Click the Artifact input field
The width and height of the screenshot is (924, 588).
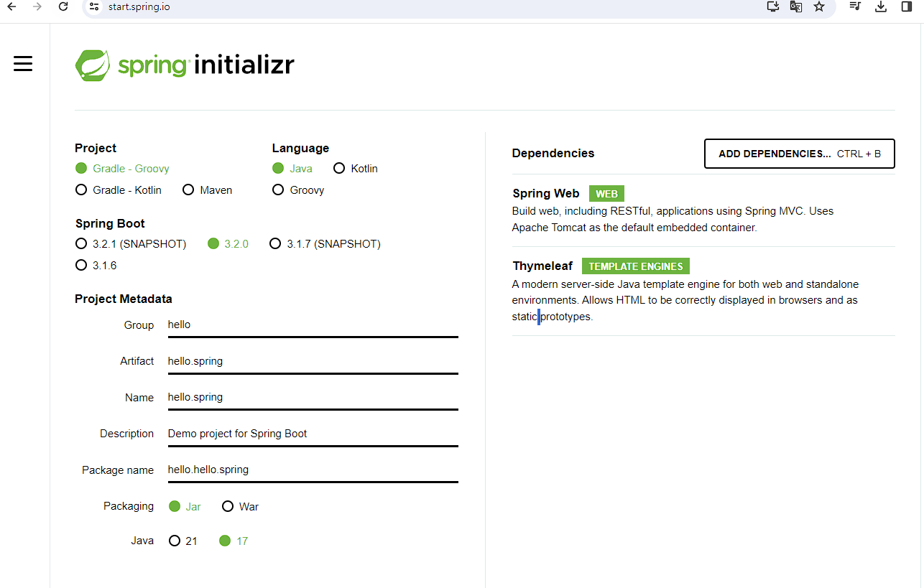(x=313, y=361)
